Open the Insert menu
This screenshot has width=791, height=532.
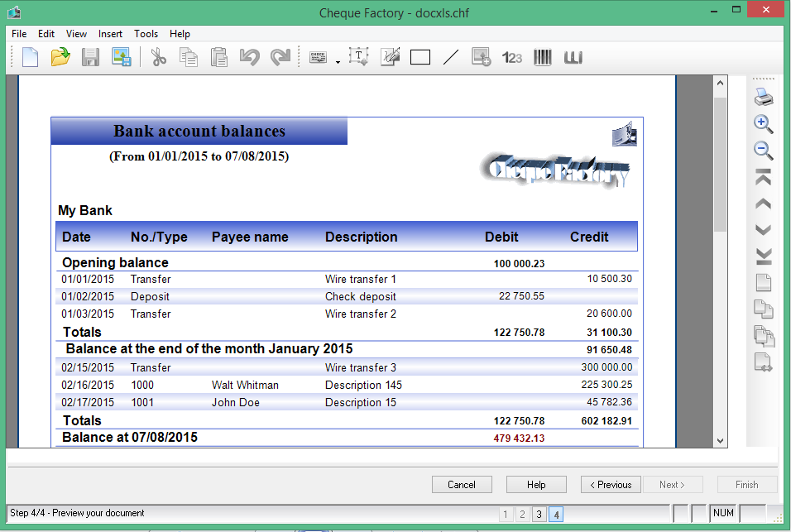pos(110,34)
